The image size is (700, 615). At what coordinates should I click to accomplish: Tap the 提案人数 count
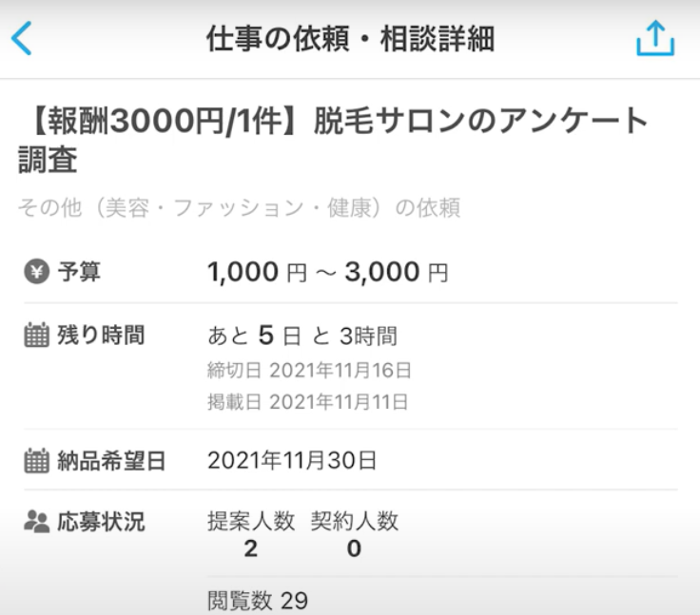point(250,548)
